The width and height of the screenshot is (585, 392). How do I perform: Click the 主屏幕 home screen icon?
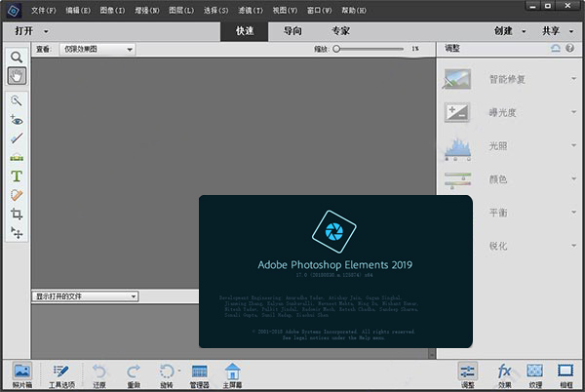(233, 374)
